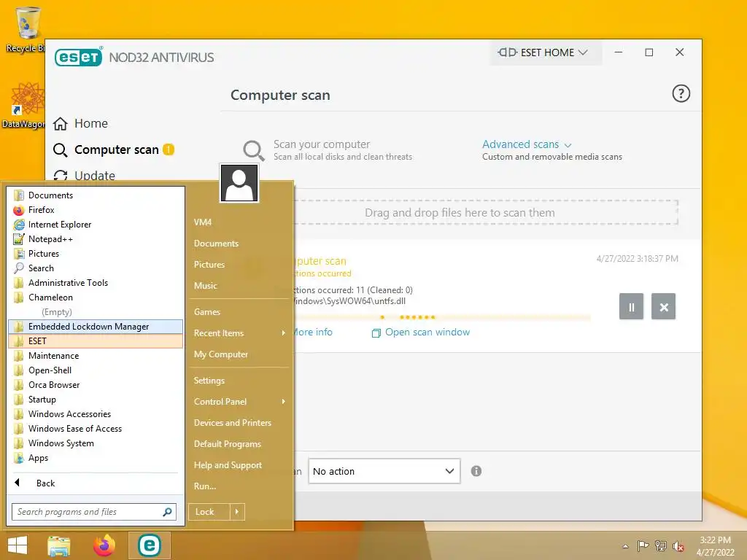
Task: Click the info icon beside No action
Action: point(476,471)
